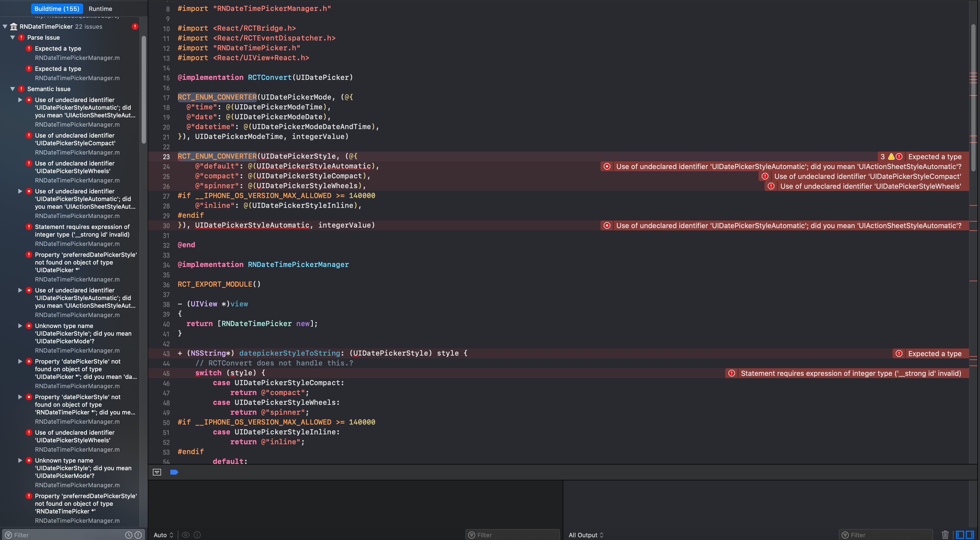Click error icon for line 26 UIDatePickerStyleWheels

tap(771, 187)
